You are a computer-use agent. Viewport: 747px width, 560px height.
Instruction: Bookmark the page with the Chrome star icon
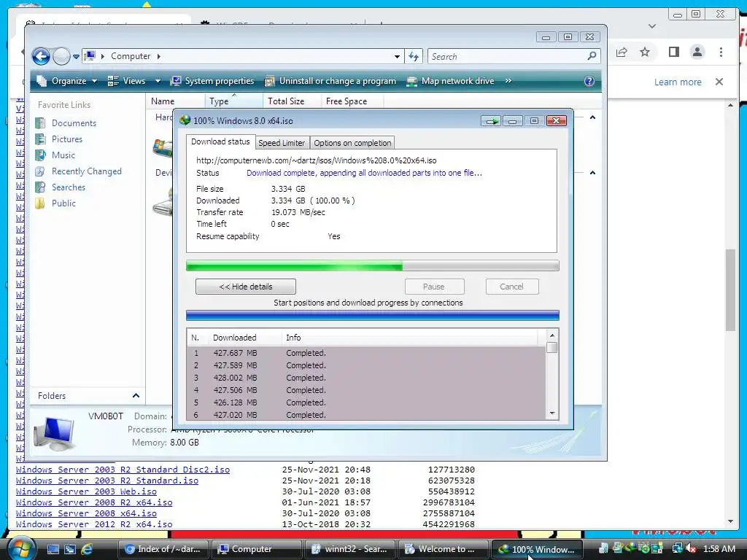pos(645,52)
